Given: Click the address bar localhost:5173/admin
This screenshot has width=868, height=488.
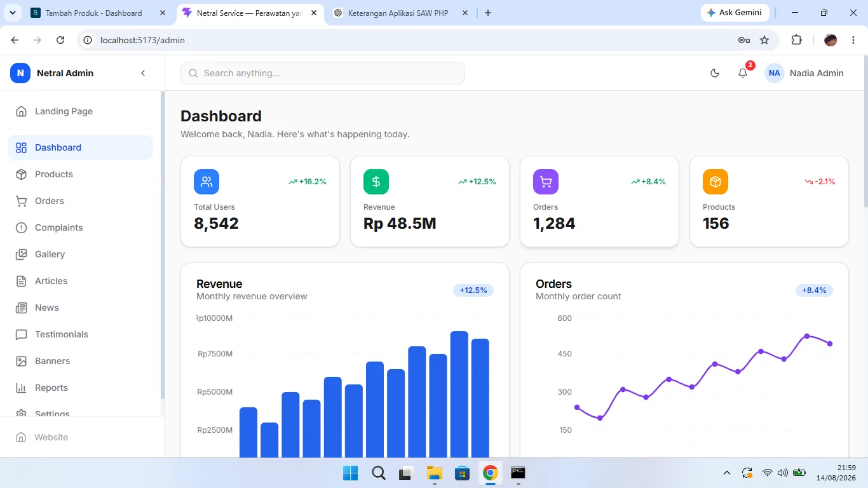Looking at the screenshot, I should (x=142, y=40).
